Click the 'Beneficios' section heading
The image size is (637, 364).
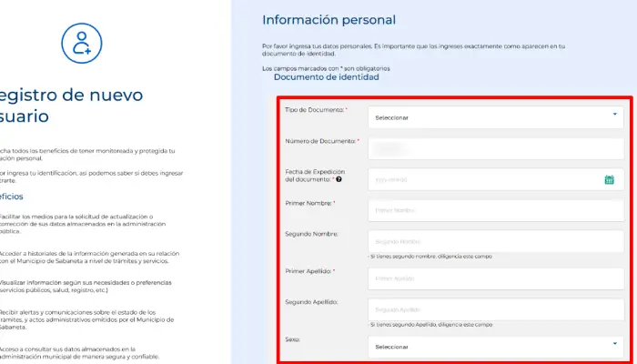point(11,197)
